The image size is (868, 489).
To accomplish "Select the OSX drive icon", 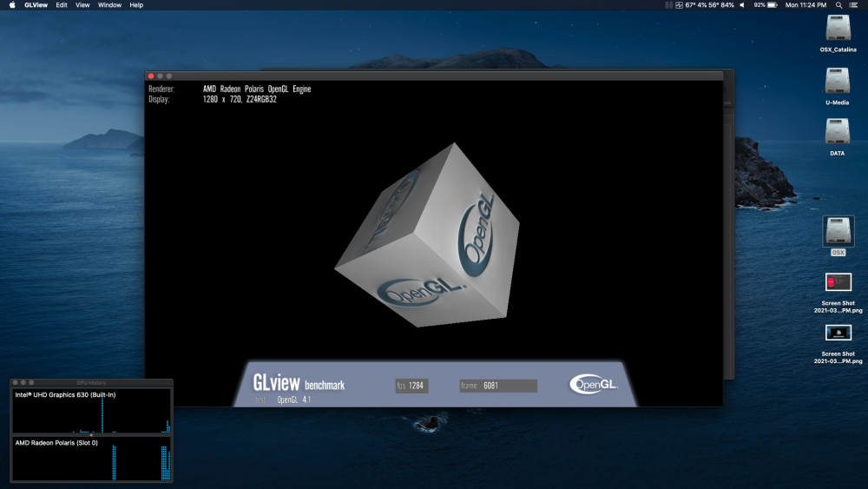I will [x=838, y=231].
